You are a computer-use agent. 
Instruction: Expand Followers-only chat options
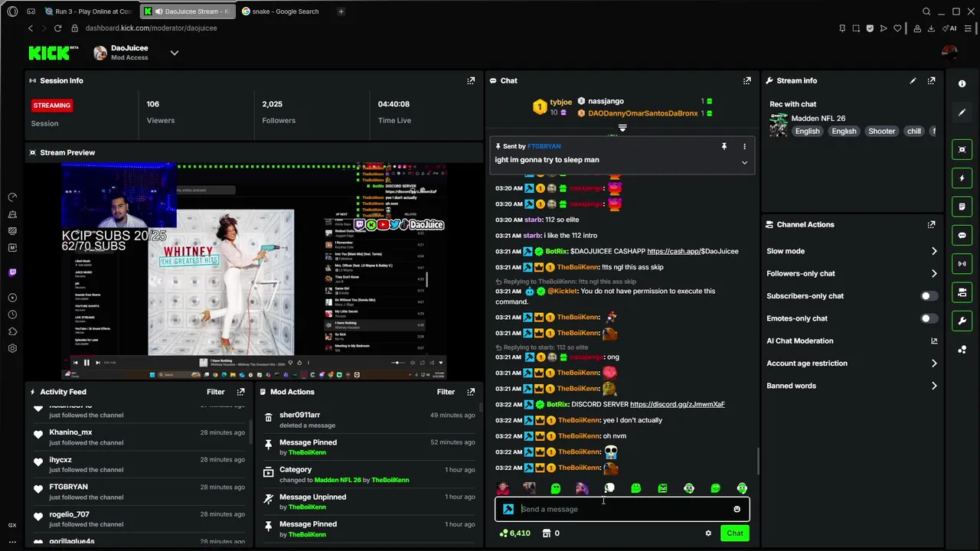(x=934, y=273)
